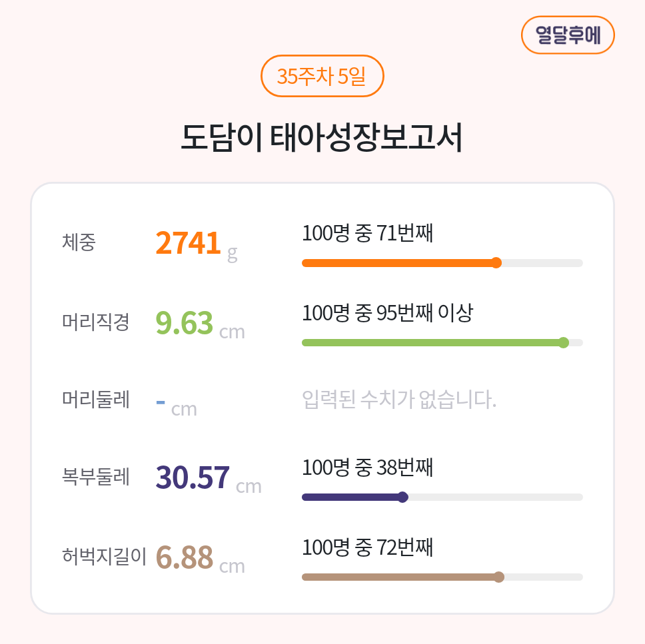Viewport: 645px width, 644px height.
Task: Select the 허벅지길이 row label
Action: pyautogui.click(x=103, y=555)
